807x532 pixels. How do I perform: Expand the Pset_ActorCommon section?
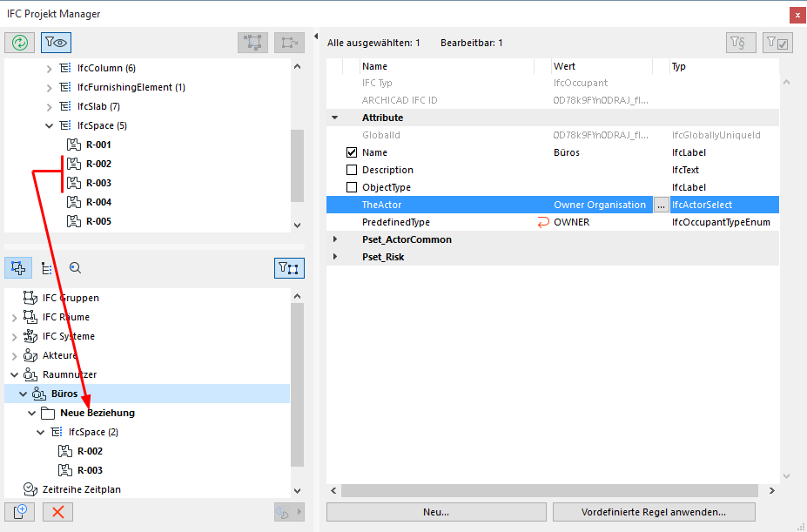click(x=335, y=239)
